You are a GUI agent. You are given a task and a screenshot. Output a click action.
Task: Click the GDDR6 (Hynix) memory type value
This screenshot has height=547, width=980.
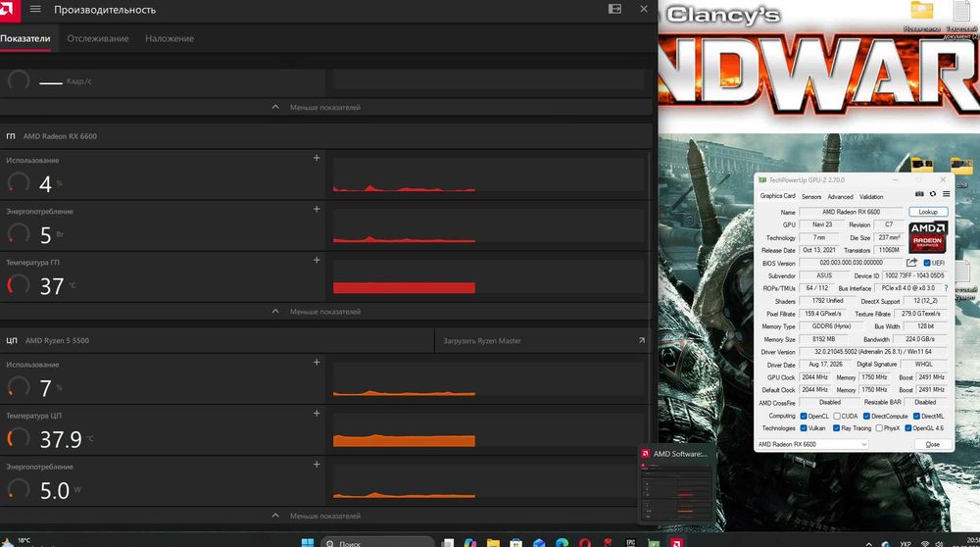coord(831,326)
